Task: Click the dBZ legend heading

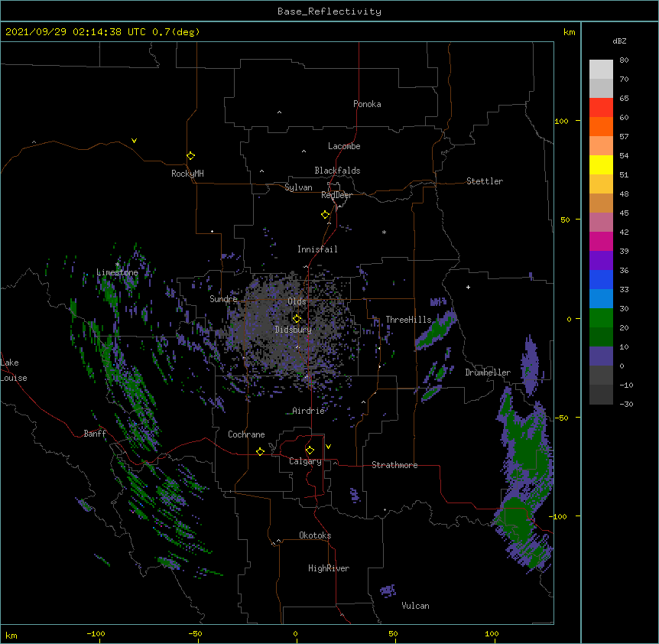Action: click(619, 41)
